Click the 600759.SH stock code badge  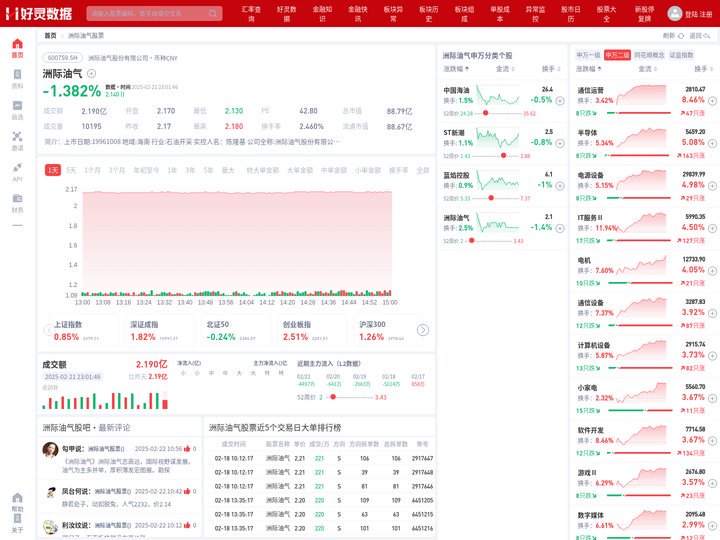tap(62, 58)
